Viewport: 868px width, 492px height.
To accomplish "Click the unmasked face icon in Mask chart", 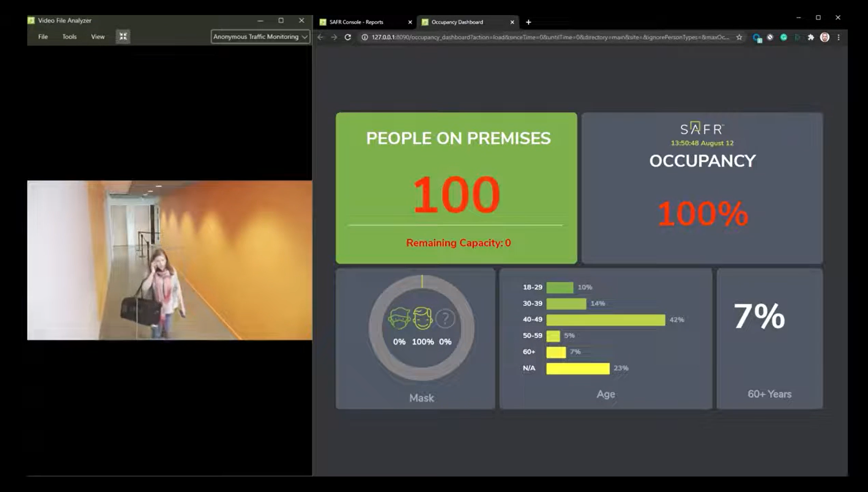I will pos(423,318).
